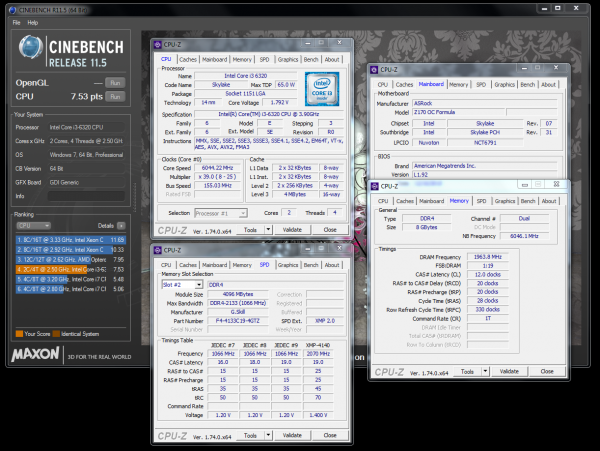Click the Intel Core i3 badge in CPU-Z

click(322, 89)
